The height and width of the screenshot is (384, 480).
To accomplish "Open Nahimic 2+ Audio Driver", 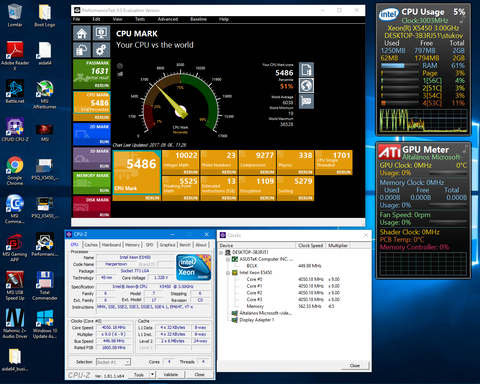I will point(15,324).
